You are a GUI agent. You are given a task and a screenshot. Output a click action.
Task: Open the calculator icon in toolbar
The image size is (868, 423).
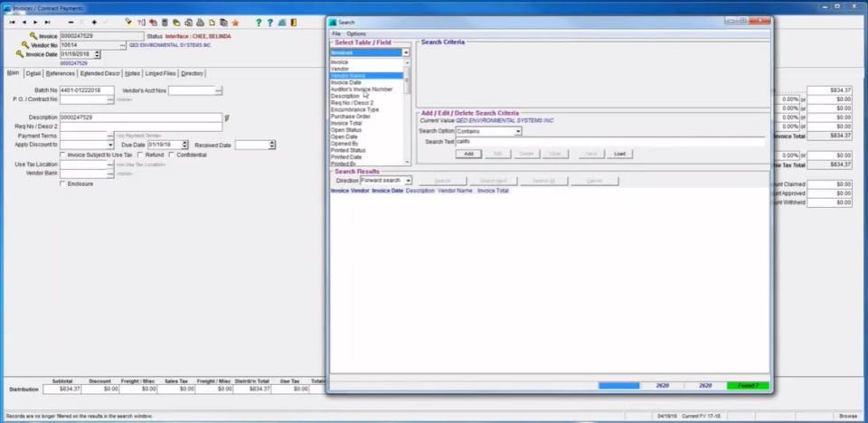(165, 23)
